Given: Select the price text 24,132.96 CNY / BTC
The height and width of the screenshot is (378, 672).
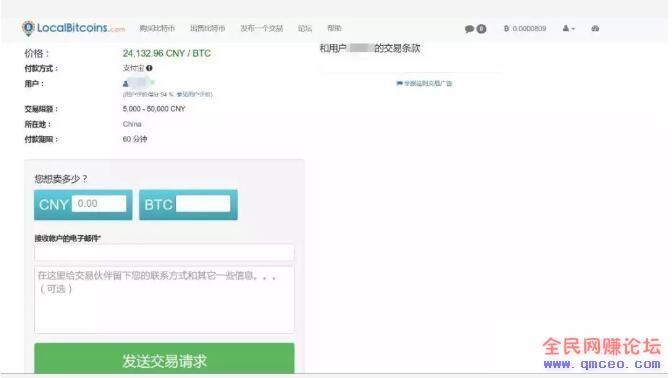Looking at the screenshot, I should (167, 53).
